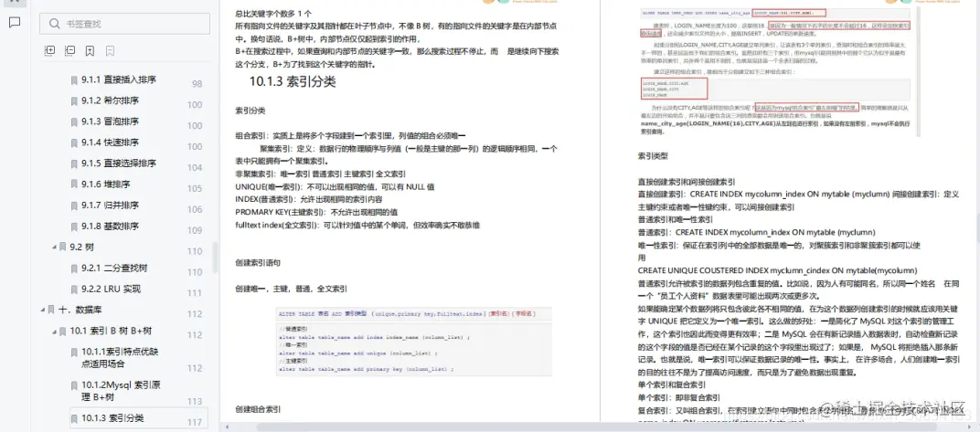
Task: Open the comments panel icon
Action: (15, 23)
